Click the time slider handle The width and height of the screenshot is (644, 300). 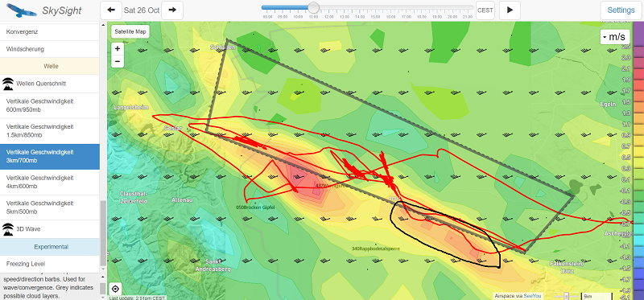coord(313,7)
